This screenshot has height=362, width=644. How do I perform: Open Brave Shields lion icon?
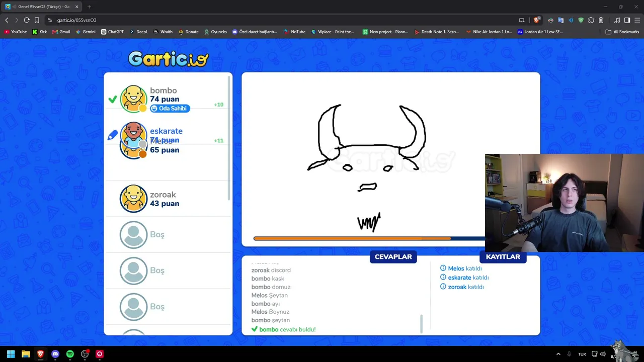click(537, 20)
